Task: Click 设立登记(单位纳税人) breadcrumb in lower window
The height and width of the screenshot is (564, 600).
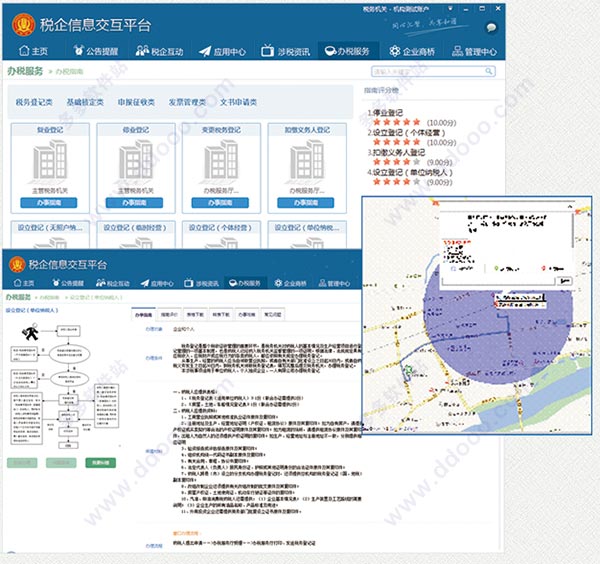Action: [96, 297]
